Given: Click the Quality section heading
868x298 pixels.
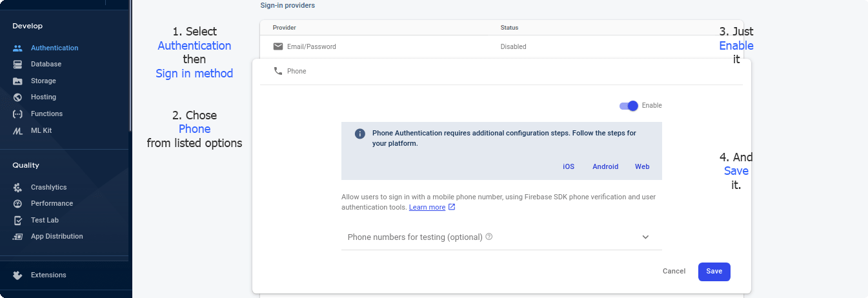Looking at the screenshot, I should (26, 166).
